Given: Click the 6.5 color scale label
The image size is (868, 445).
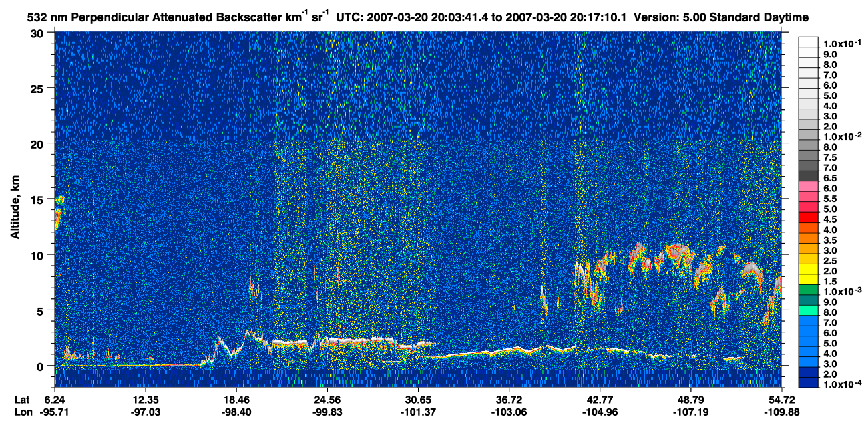Looking at the screenshot, I should point(830,177).
